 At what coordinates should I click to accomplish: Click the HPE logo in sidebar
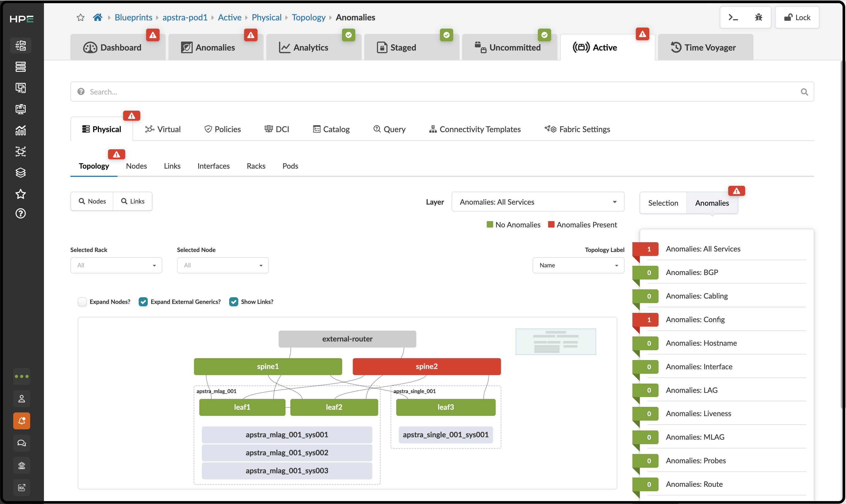point(21,19)
